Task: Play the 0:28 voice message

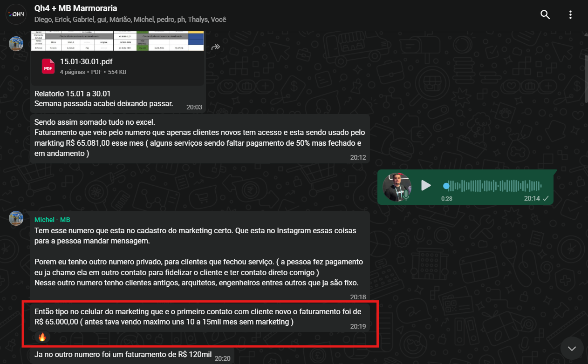Action: (426, 186)
